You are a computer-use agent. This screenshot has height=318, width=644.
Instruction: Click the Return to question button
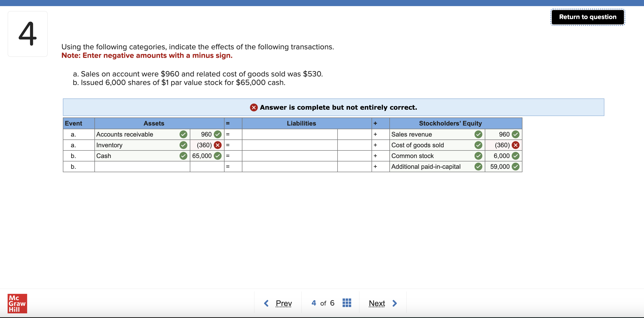coord(587,17)
